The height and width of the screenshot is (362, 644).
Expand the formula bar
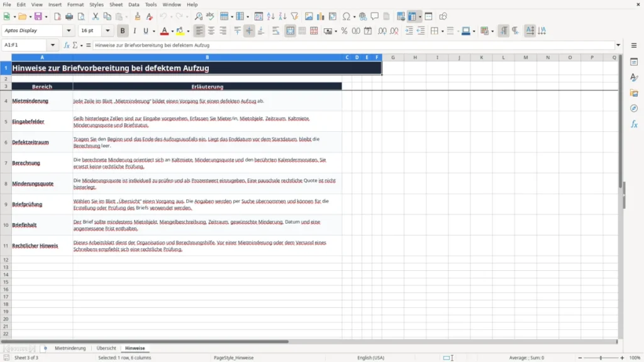tap(618, 45)
